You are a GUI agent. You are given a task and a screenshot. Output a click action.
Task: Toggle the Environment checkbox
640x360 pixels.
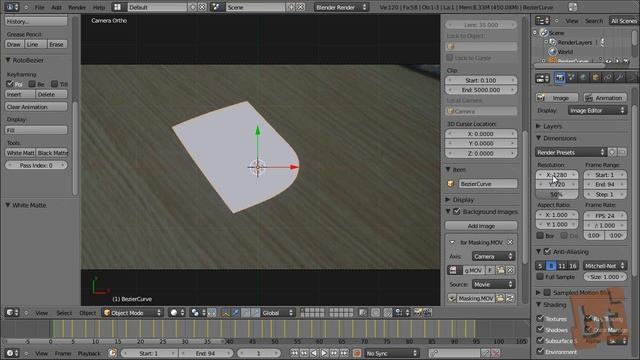pos(540,351)
